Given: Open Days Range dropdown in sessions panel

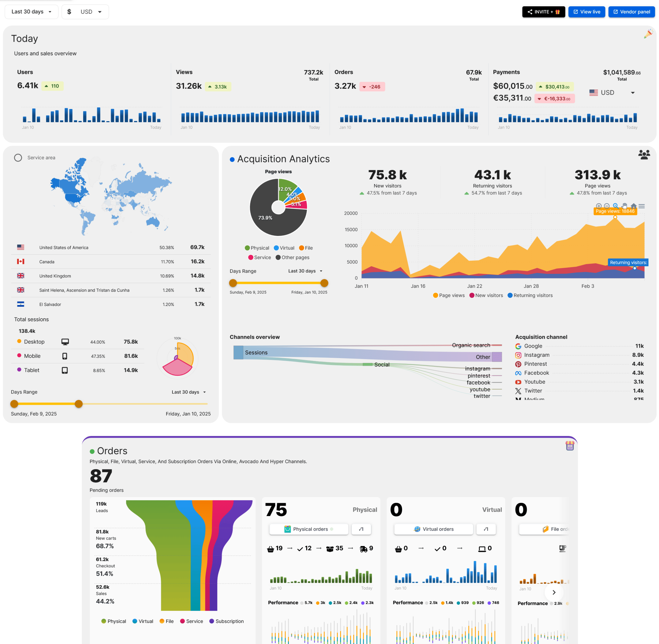Looking at the screenshot, I should click(x=189, y=392).
